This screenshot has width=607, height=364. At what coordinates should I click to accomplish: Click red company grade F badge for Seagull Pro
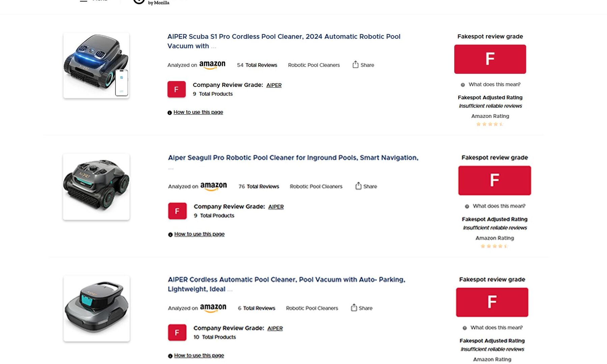(177, 211)
